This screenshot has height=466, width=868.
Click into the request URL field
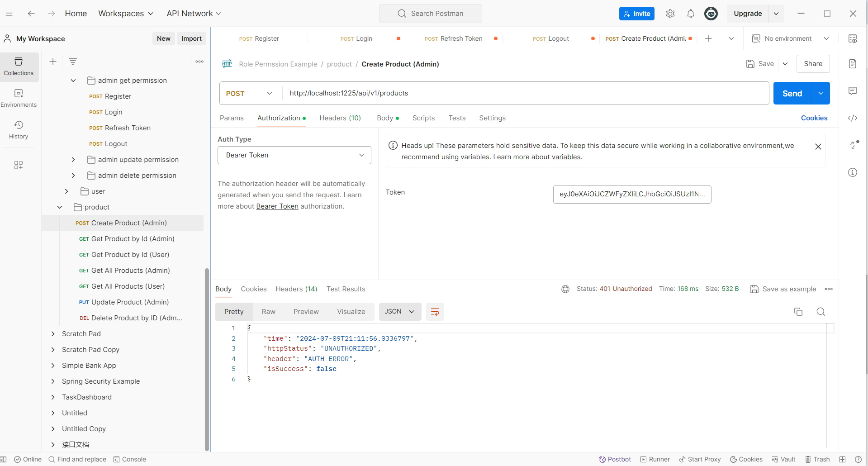point(526,93)
